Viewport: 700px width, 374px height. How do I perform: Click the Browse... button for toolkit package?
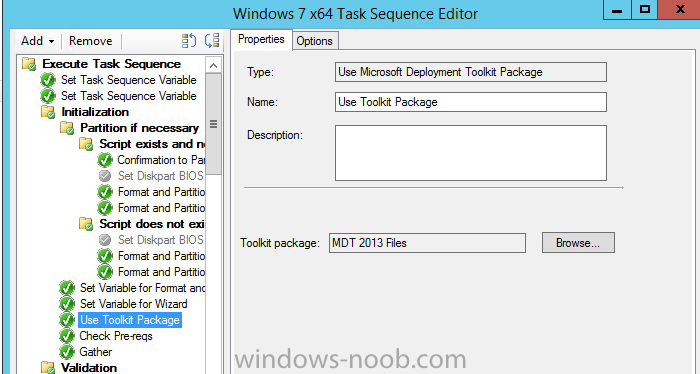(x=578, y=243)
